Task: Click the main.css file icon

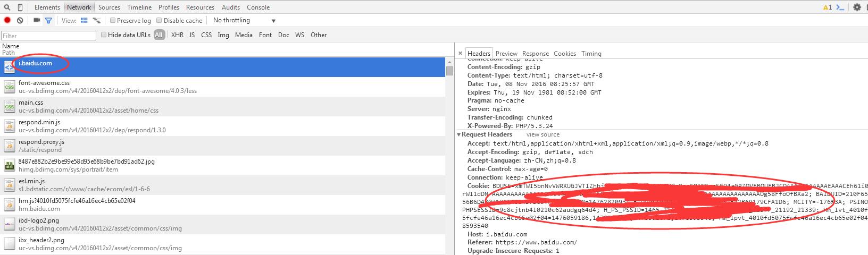Action: click(x=10, y=106)
